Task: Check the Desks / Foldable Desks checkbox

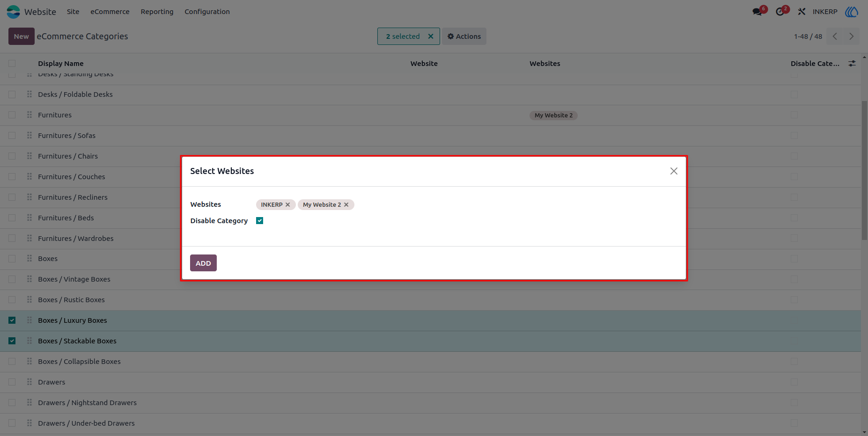Action: coord(12,94)
